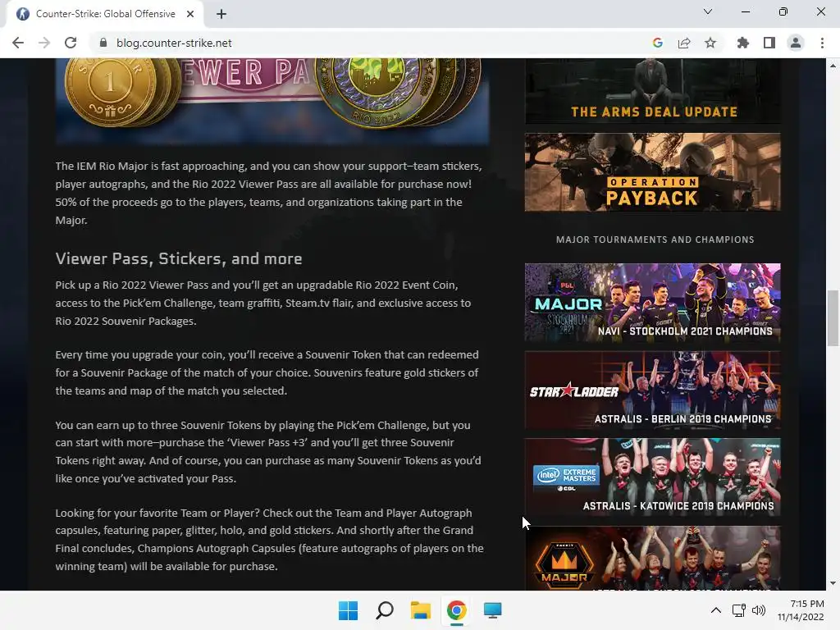The image size is (840, 630).
Task: Open NAVI - Stockholm 2021 Champions banner
Action: [x=652, y=302]
